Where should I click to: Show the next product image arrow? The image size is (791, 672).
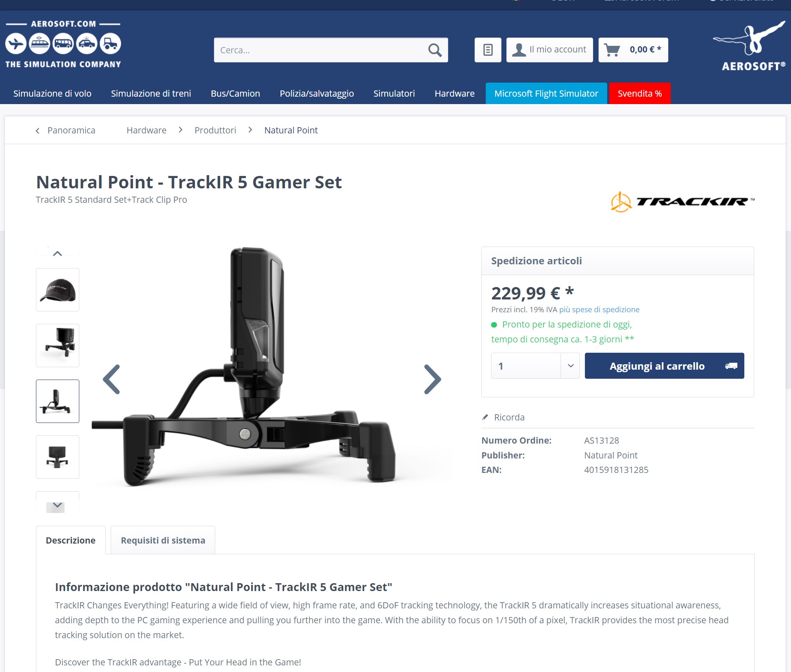(x=432, y=379)
